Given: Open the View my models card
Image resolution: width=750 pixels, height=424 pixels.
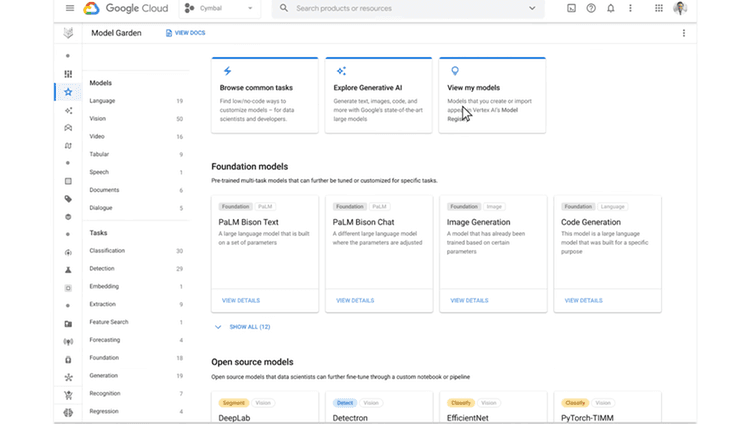Looking at the screenshot, I should (x=493, y=95).
